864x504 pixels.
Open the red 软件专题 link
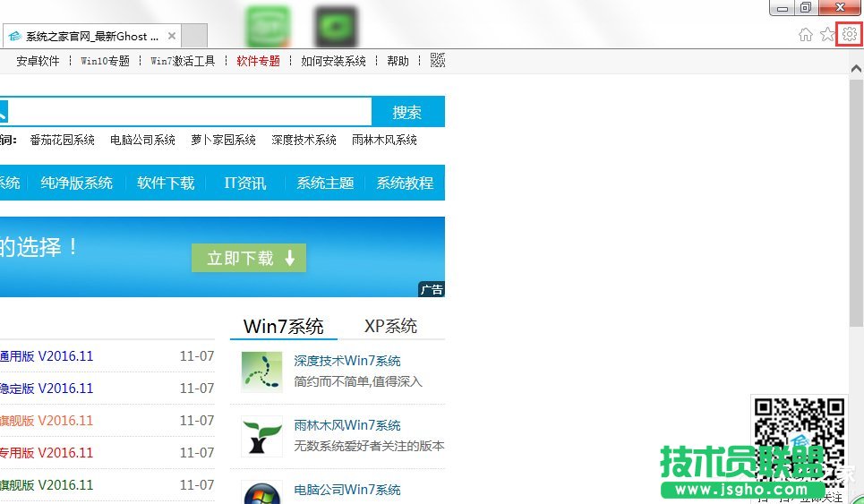(x=259, y=61)
